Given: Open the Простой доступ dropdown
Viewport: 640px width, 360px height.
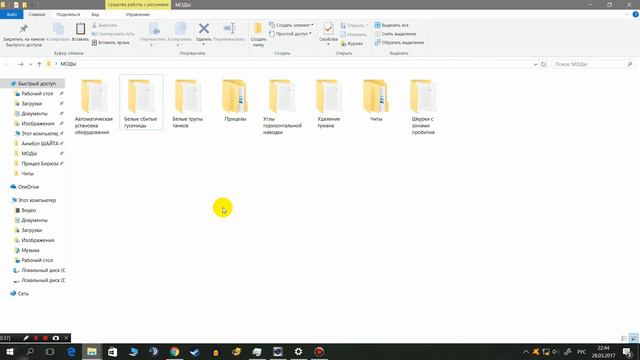Looking at the screenshot, I should pos(290,34).
